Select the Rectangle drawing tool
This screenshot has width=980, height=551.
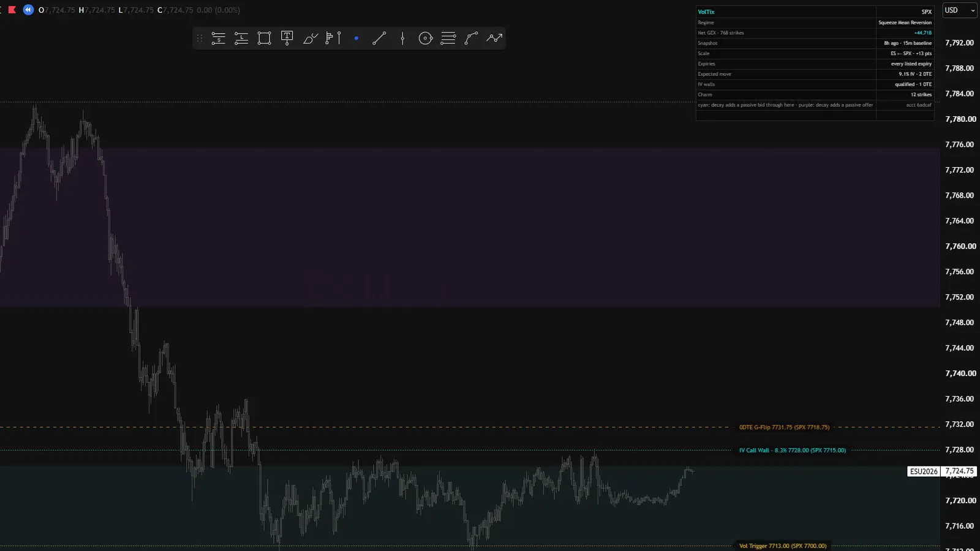coord(264,38)
